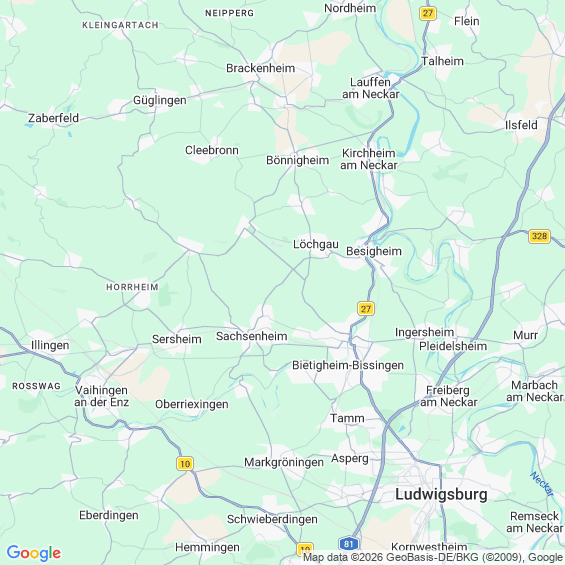Image resolution: width=565 pixels, height=565 pixels.
Task: Select the Bietigheim-Bissingen label
Action: tap(348, 365)
